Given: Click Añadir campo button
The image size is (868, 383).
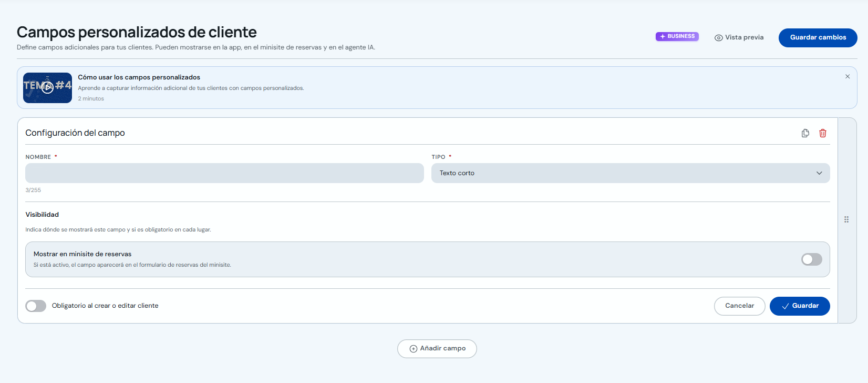Looking at the screenshot, I should tap(437, 349).
